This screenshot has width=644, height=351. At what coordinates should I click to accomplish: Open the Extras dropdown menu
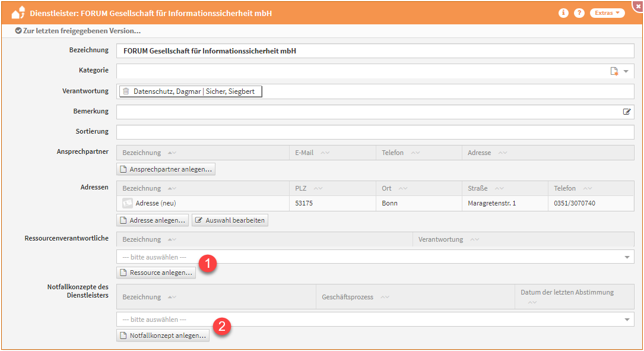point(607,13)
